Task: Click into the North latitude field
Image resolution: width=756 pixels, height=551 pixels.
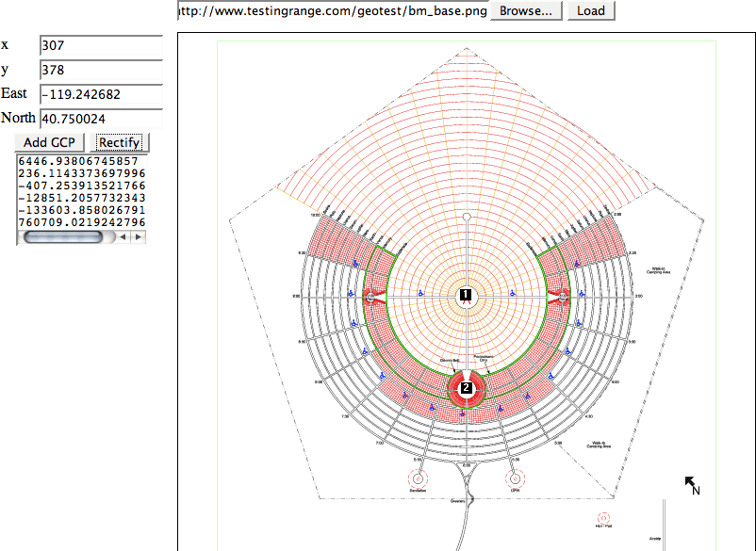Action: click(101, 119)
